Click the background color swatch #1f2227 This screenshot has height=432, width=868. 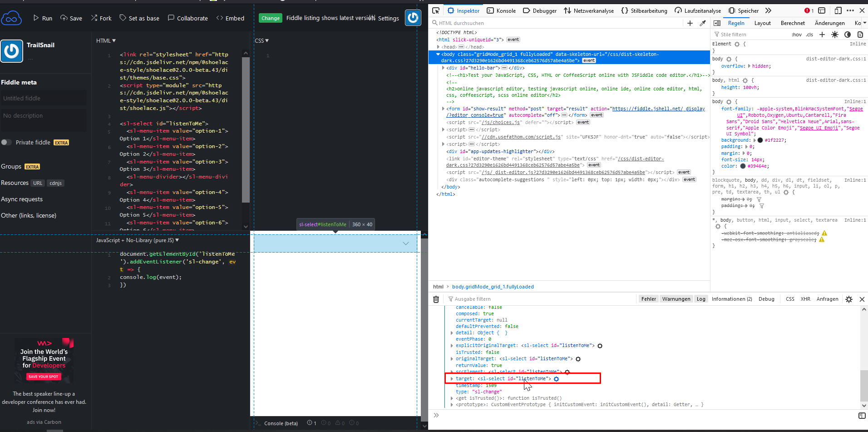[x=760, y=140]
